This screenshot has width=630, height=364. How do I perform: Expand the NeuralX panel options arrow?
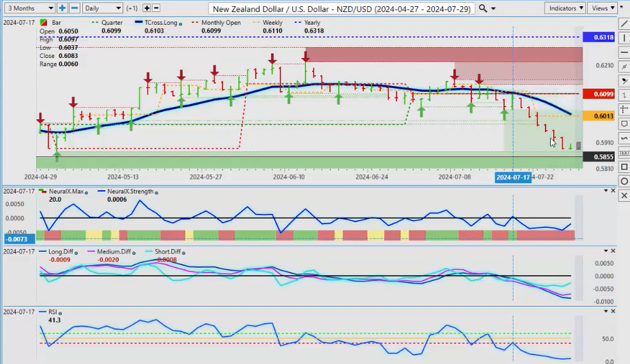(x=612, y=192)
